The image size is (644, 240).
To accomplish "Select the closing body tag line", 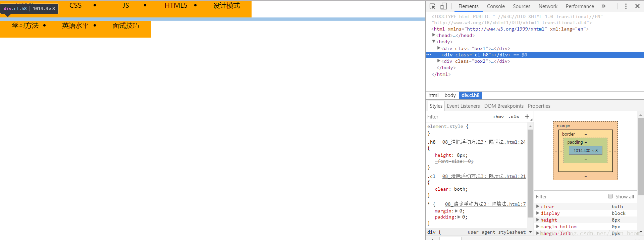I will (446, 67).
